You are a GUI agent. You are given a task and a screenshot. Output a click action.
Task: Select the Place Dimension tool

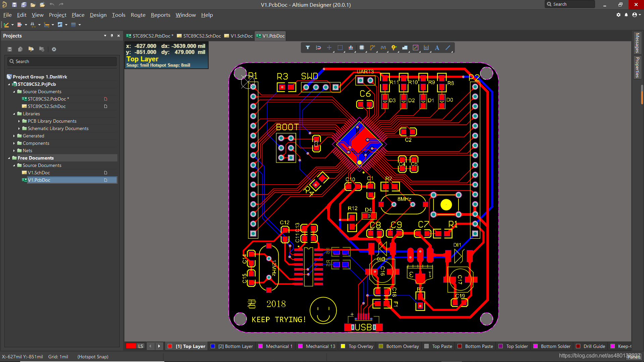[x=426, y=48]
